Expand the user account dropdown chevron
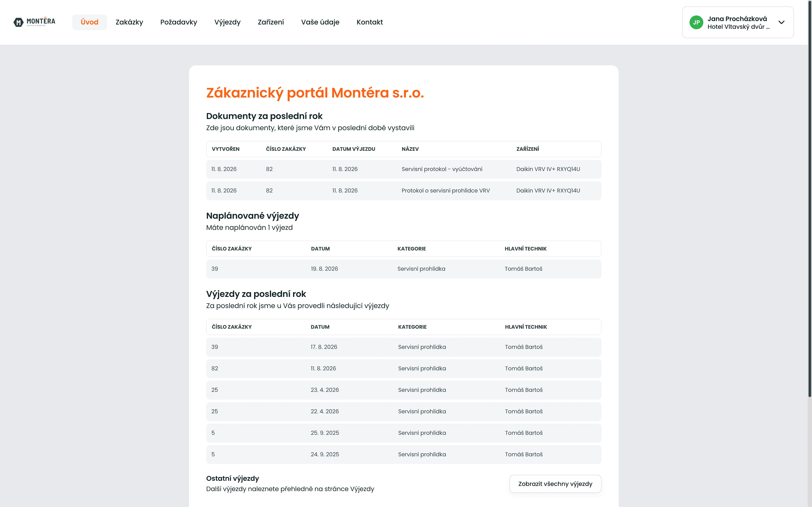Image resolution: width=812 pixels, height=507 pixels. (x=781, y=23)
